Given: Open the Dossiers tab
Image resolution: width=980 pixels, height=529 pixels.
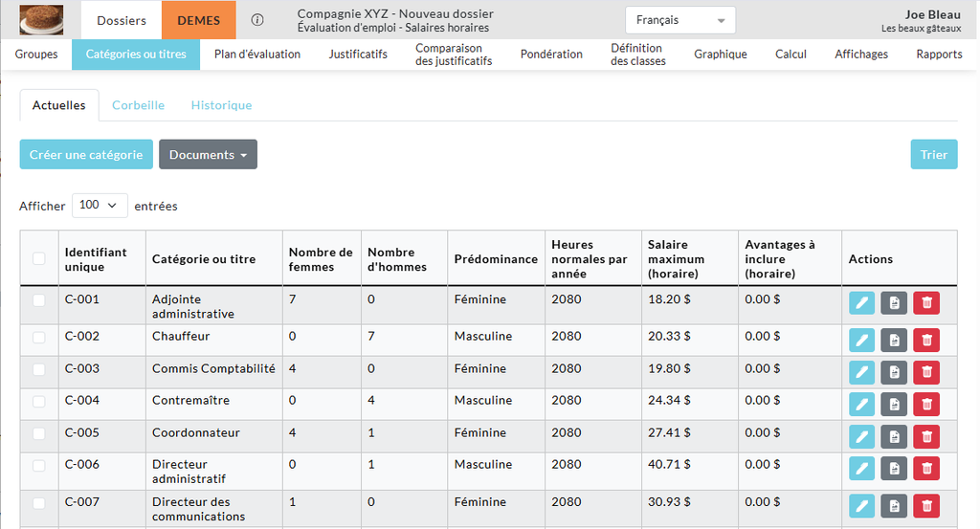Looking at the screenshot, I should click(x=122, y=20).
